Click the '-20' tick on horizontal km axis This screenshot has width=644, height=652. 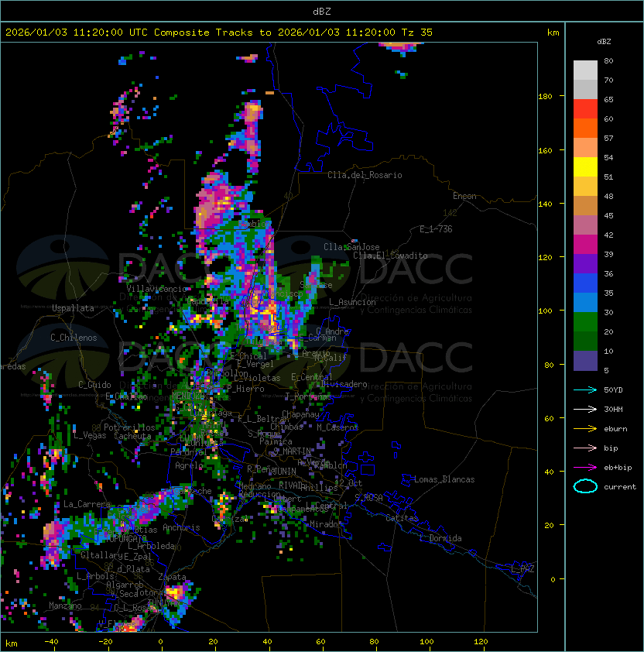click(x=105, y=642)
